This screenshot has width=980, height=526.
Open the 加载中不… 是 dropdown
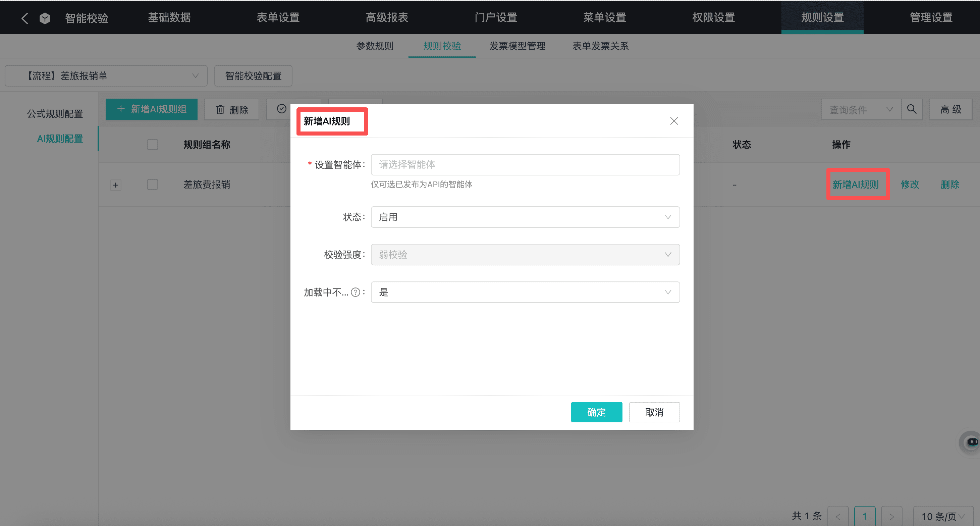(525, 292)
